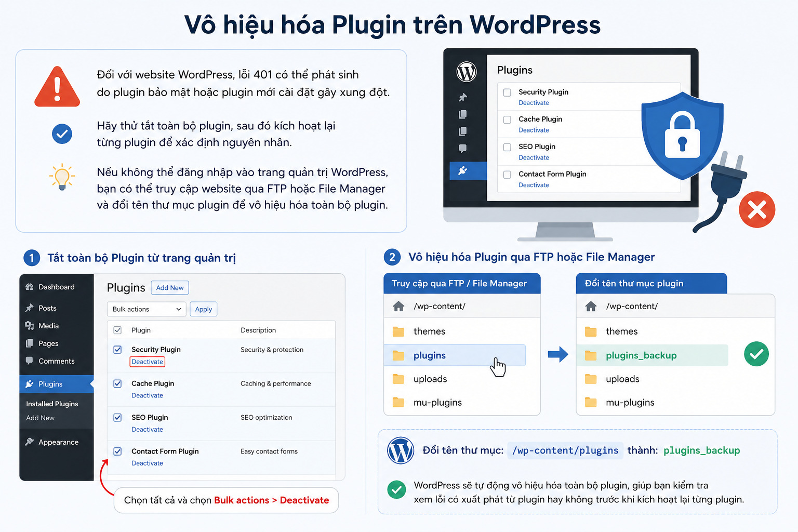Go to Media in the sidebar
This screenshot has height=532, width=798.
pyautogui.click(x=48, y=326)
